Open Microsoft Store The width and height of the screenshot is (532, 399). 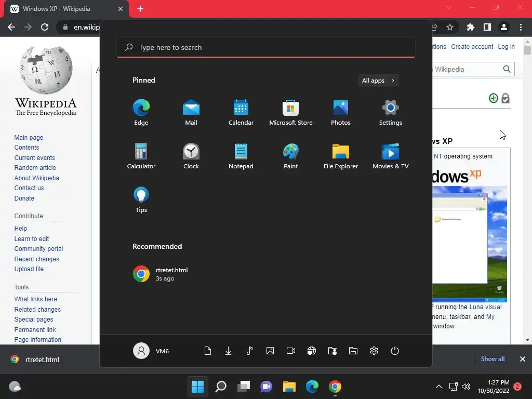[x=291, y=113]
